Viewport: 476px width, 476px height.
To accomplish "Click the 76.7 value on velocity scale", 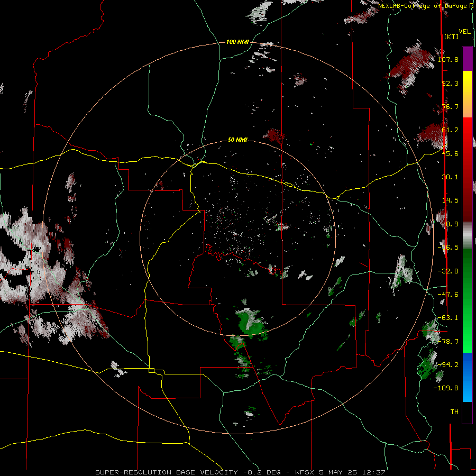I will click(x=450, y=106).
